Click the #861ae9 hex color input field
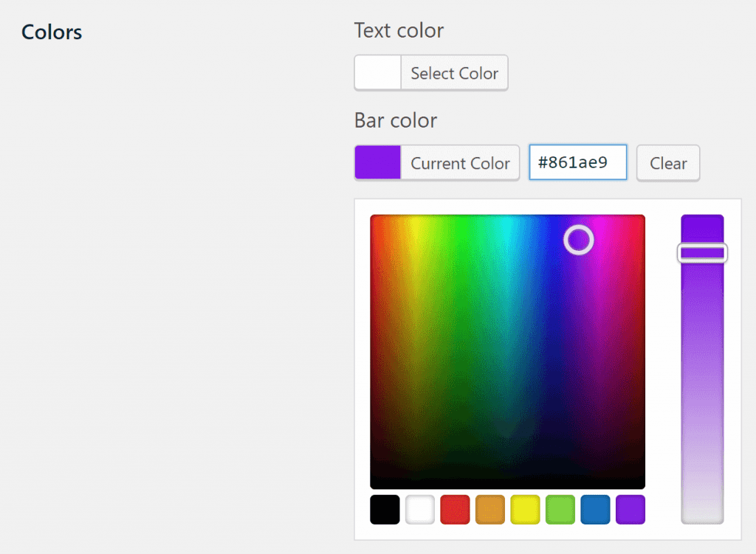 tap(577, 162)
